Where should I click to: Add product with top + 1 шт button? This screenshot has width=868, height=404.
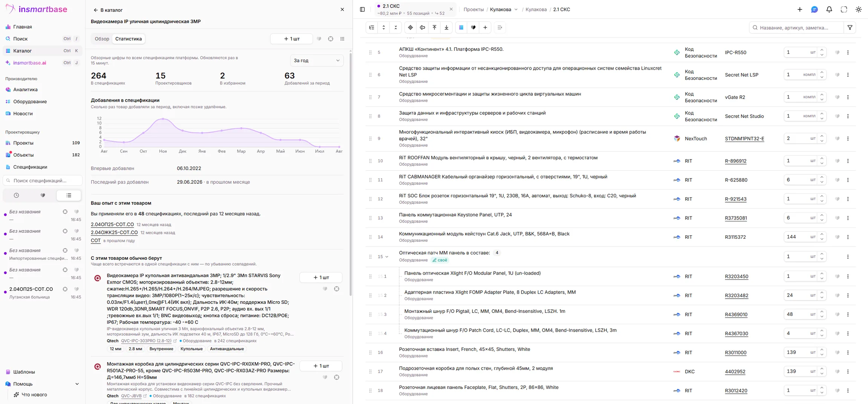click(292, 39)
